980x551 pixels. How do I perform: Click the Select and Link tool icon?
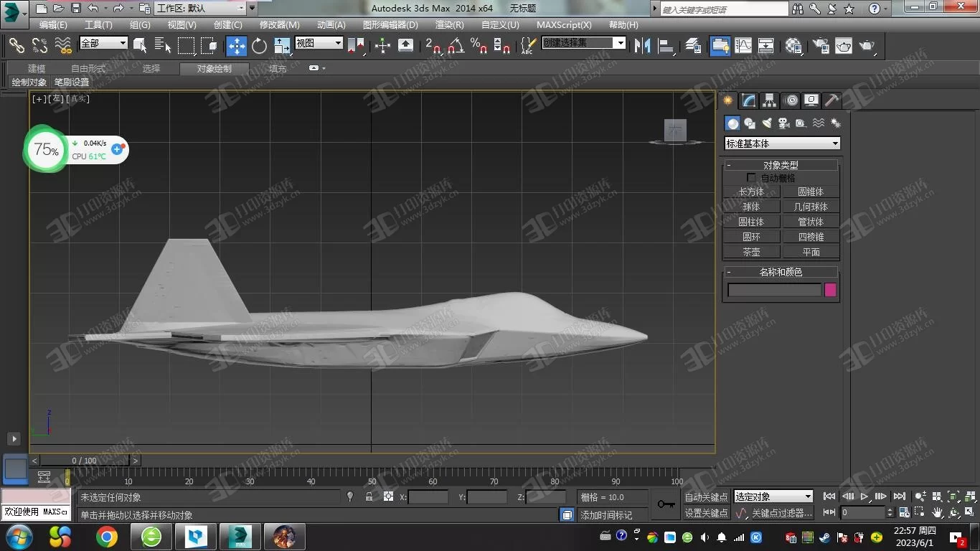click(17, 45)
